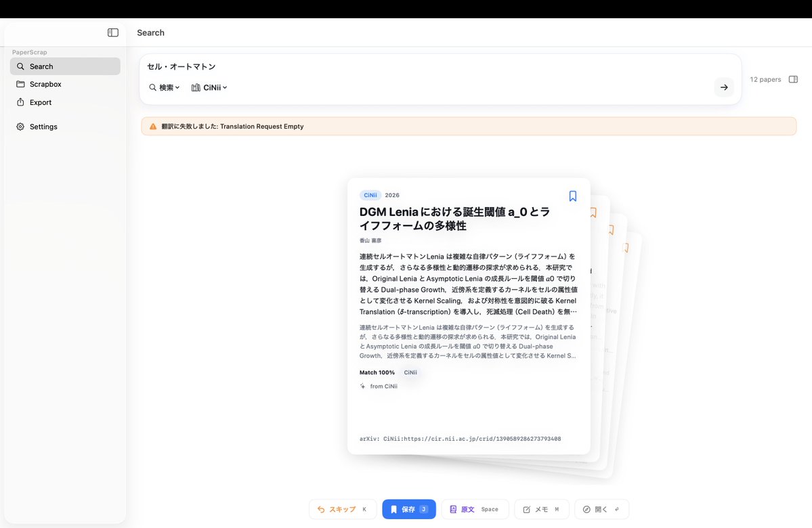Image resolution: width=812 pixels, height=528 pixels.
Task: Click the スキップ skip button
Action: 342,509
